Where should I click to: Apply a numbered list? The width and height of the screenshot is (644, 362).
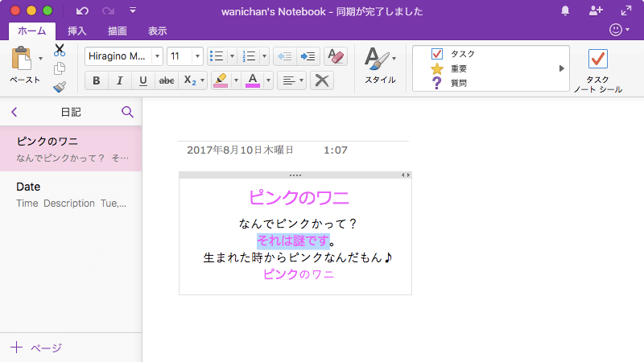(x=249, y=56)
